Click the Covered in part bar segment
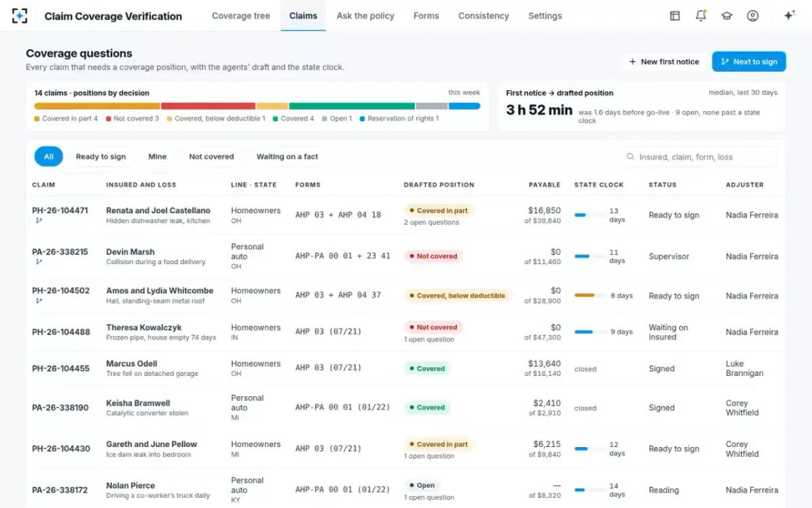Screen dimensions: 812x508 pos(97,106)
